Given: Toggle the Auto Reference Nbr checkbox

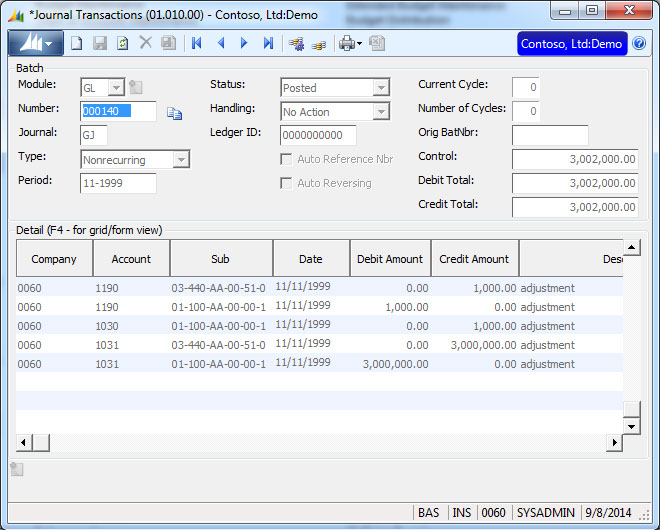Looking at the screenshot, I should click(x=286, y=159).
